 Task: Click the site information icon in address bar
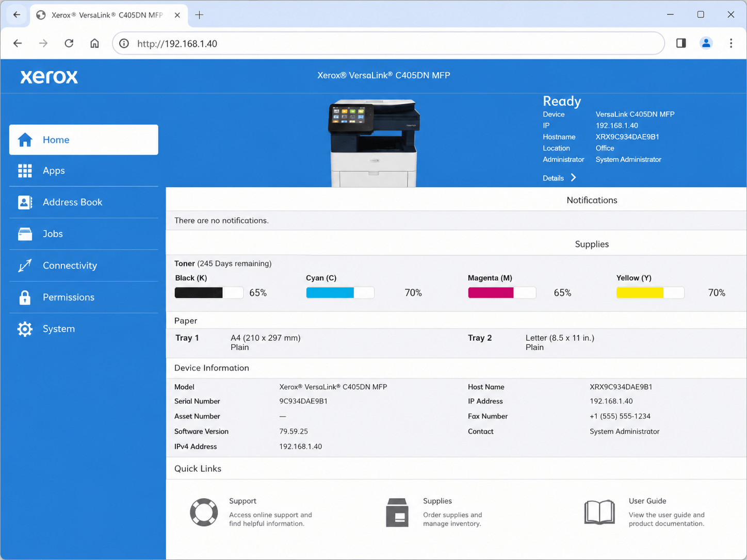124,43
